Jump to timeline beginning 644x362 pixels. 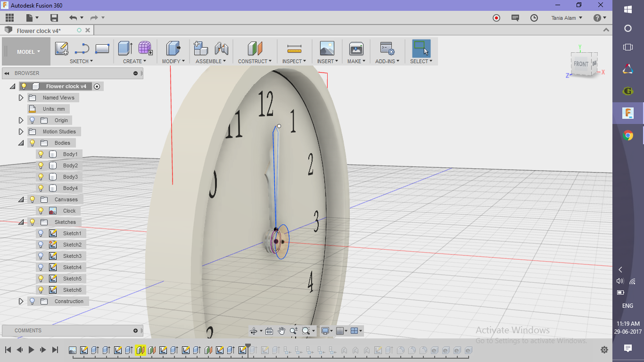pos(8,350)
